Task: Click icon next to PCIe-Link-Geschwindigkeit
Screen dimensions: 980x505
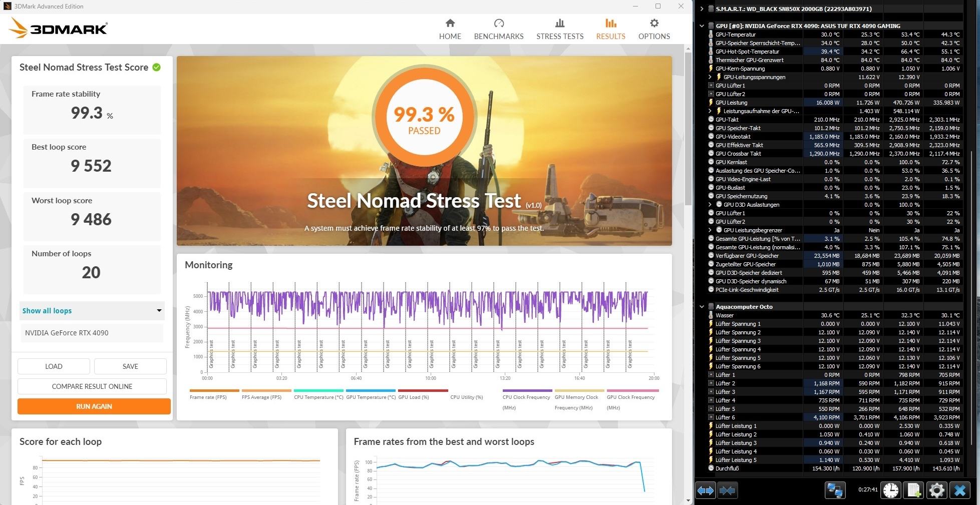Action: pyautogui.click(x=711, y=290)
